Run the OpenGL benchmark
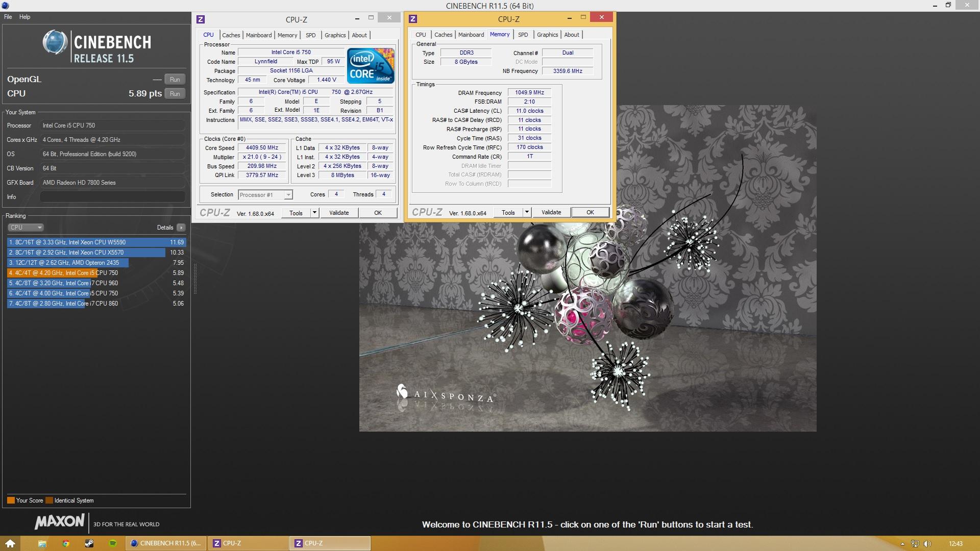 click(175, 80)
